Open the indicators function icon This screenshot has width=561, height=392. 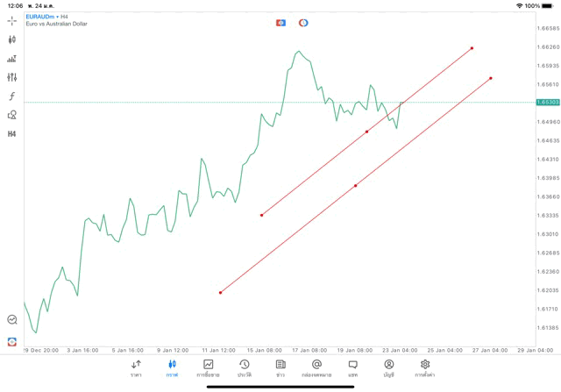click(x=12, y=96)
